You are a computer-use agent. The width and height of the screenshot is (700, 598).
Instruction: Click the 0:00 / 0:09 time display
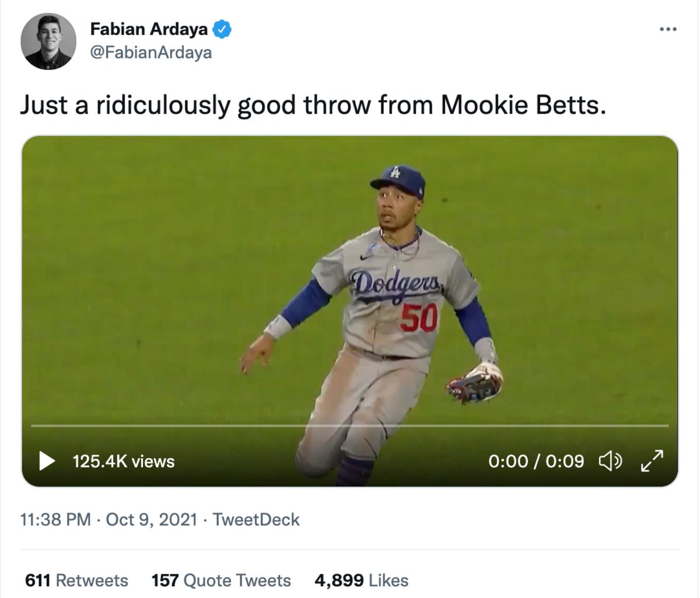point(535,461)
